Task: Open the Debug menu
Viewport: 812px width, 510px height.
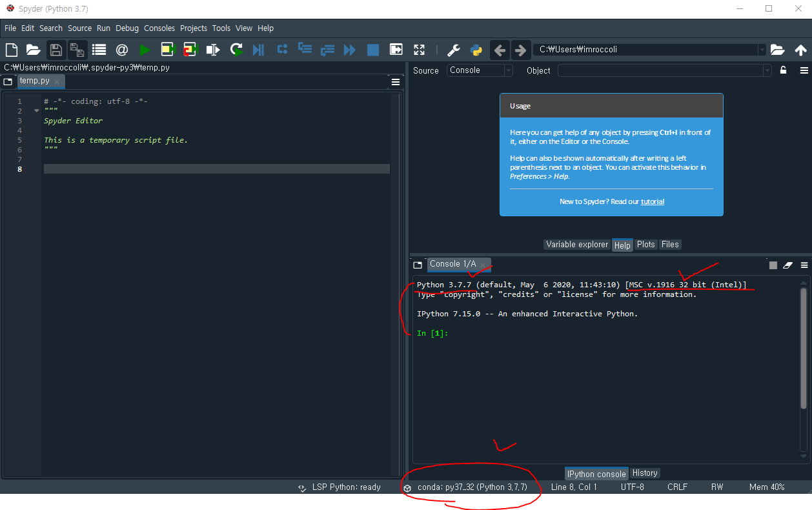Action: click(127, 28)
